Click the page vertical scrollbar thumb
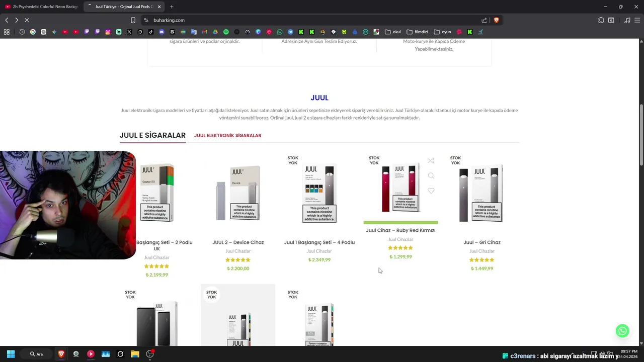 [x=641, y=135]
